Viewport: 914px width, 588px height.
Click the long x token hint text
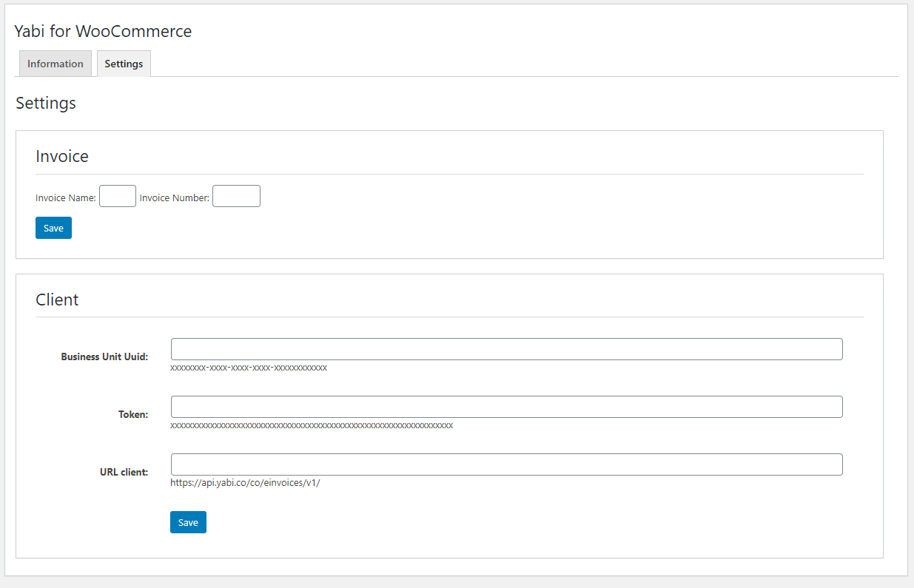tap(312, 425)
